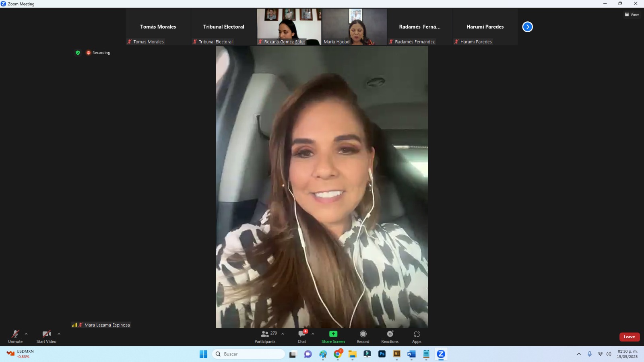Click the Buscar taskbar search field
Viewport: 644px width, 362px height.
coord(249,354)
